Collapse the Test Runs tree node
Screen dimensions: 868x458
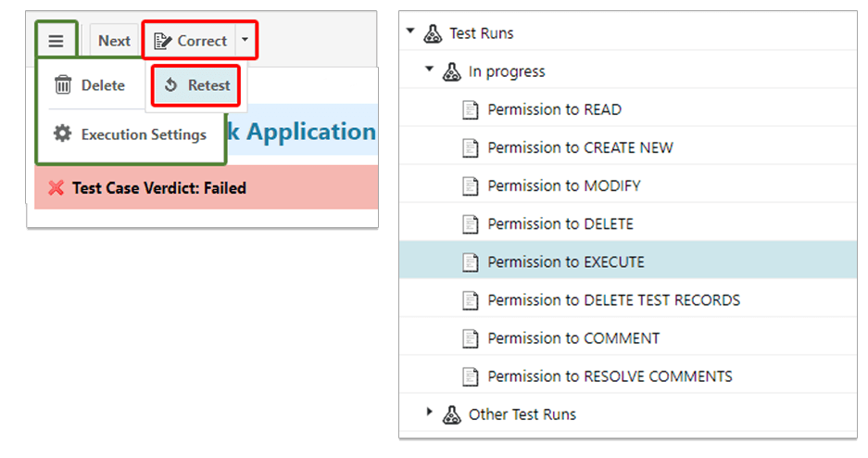pyautogui.click(x=409, y=32)
